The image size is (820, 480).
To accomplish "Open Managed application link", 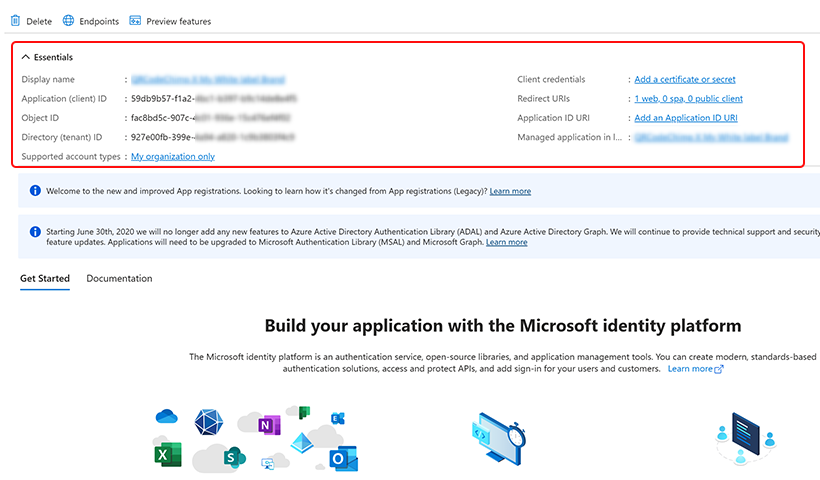I will 711,138.
